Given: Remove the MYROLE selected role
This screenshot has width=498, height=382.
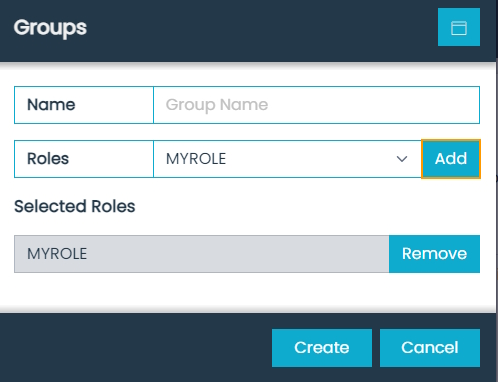Looking at the screenshot, I should [434, 254].
